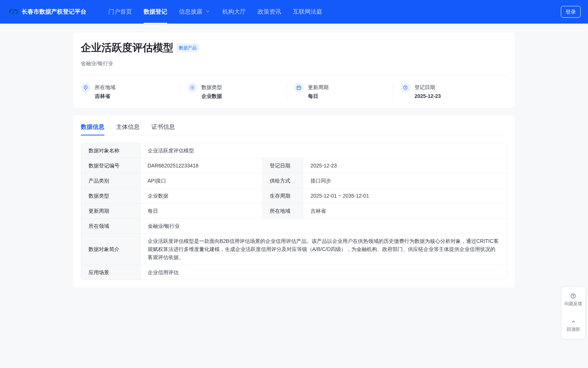The image size is (588, 368).
Task: Click the API接口 product category cell
Action: 157,181
